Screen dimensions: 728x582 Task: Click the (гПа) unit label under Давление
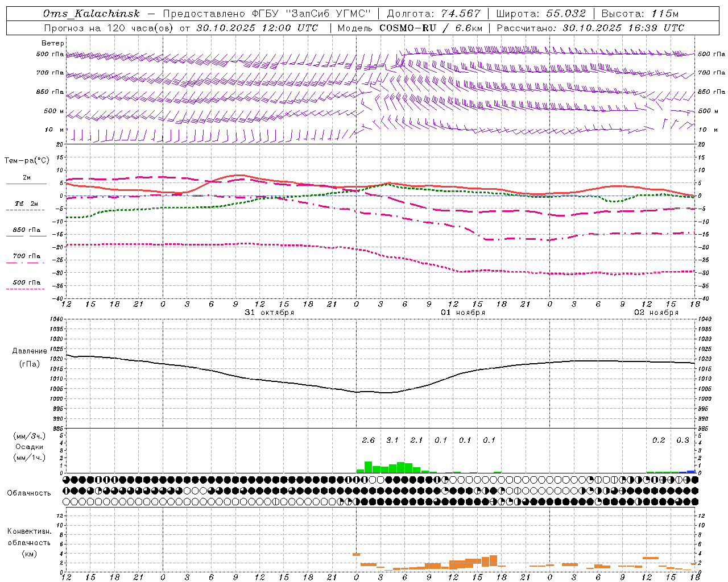(30, 364)
